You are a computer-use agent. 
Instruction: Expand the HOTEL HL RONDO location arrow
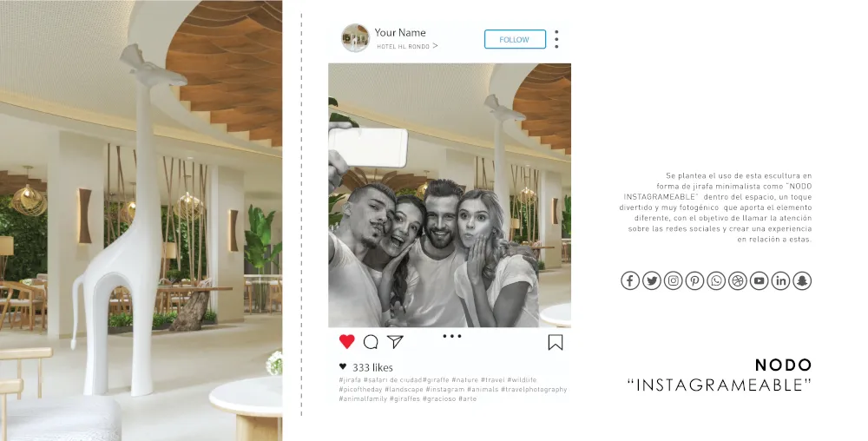pos(435,46)
